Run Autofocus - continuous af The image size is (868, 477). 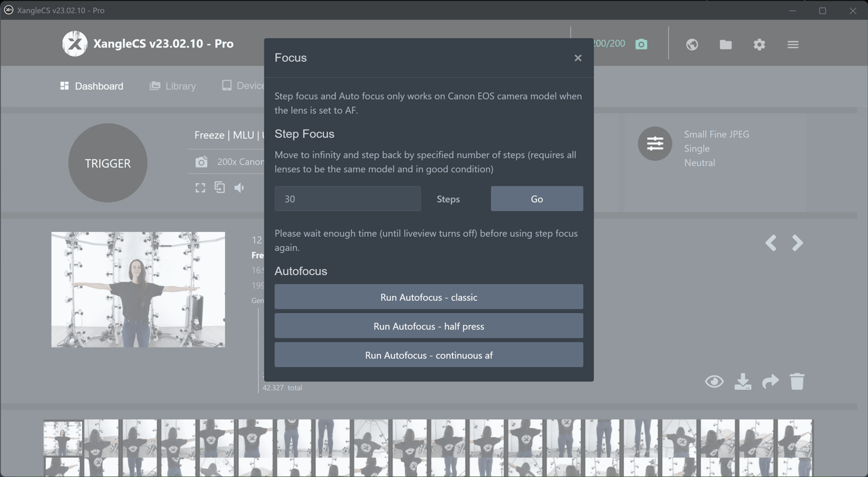pyautogui.click(x=429, y=355)
